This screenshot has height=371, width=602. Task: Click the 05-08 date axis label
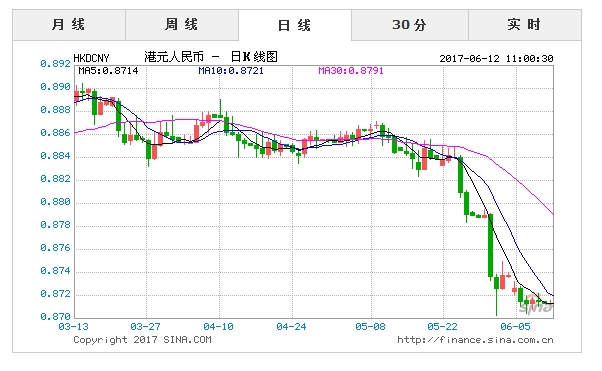[370, 327]
